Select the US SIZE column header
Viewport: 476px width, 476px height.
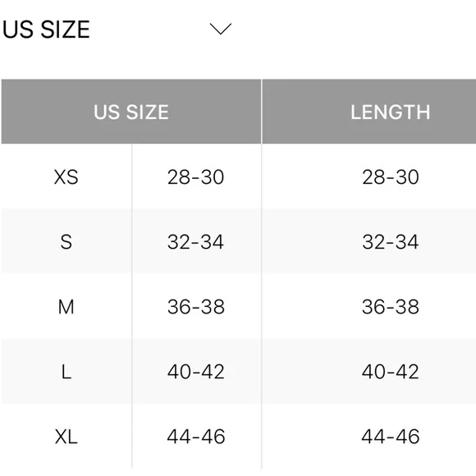coord(131,112)
